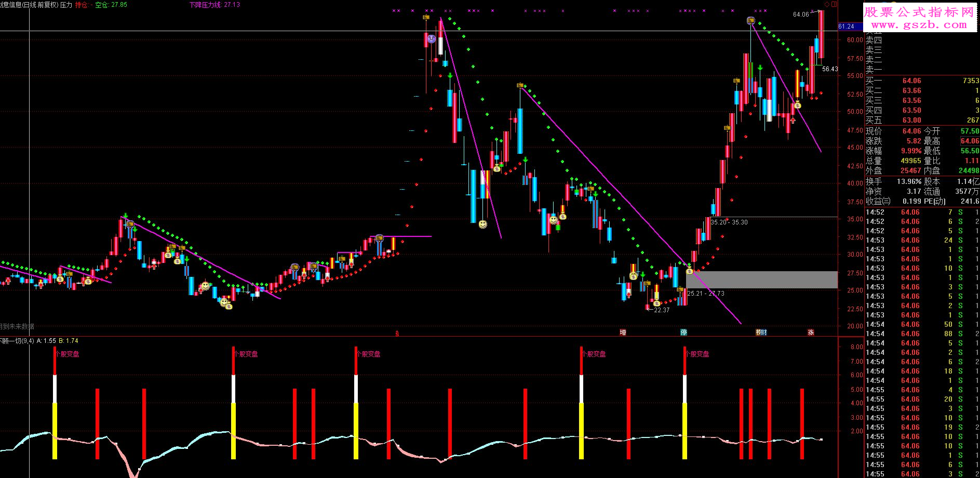Click the 14:54 trade tick with volume 50
Image resolution: width=980 pixels, height=478 pixels.
pyautogui.click(x=922, y=324)
